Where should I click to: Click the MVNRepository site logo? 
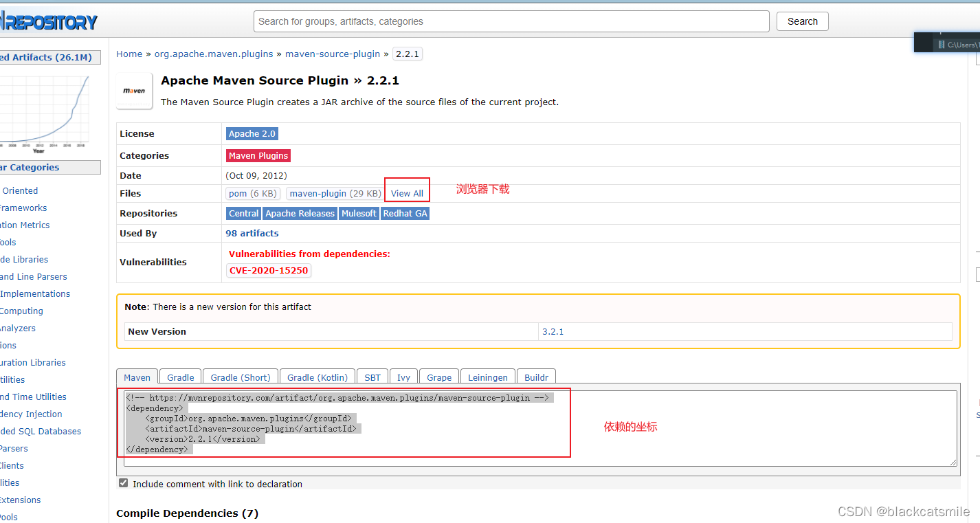click(48, 21)
